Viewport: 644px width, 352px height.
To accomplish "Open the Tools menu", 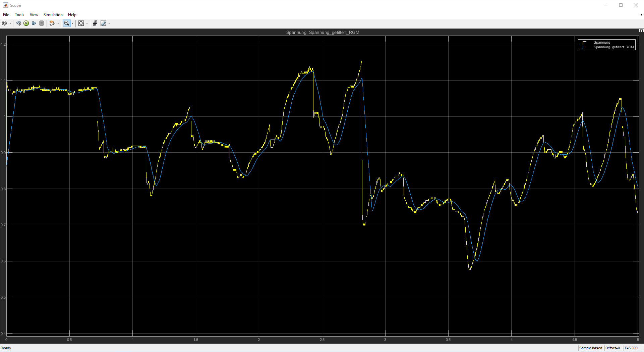I will point(19,15).
